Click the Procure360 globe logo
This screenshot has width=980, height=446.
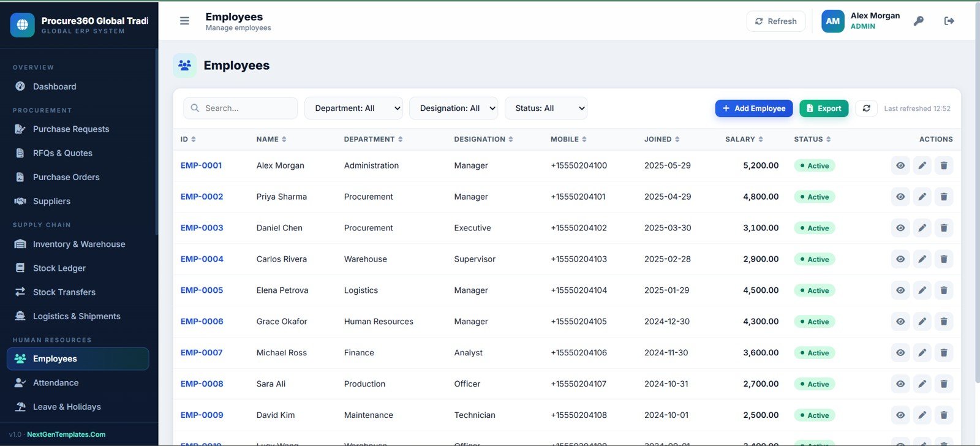pyautogui.click(x=23, y=25)
